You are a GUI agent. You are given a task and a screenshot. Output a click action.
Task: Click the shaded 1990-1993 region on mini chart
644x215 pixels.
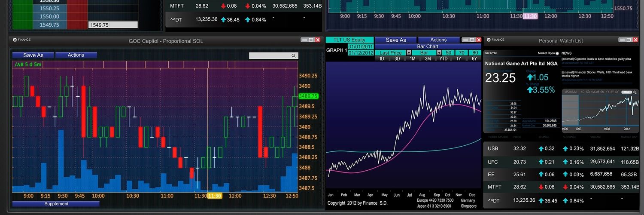pos(571,110)
